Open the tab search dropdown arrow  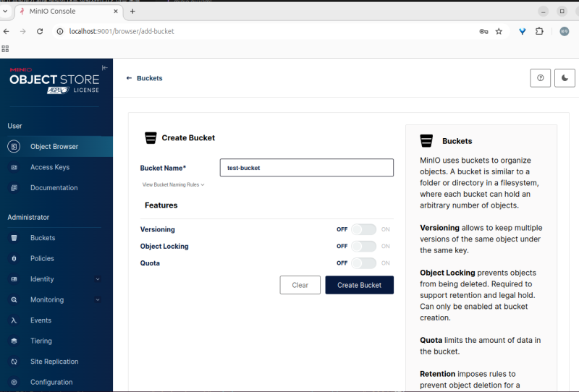(x=5, y=11)
